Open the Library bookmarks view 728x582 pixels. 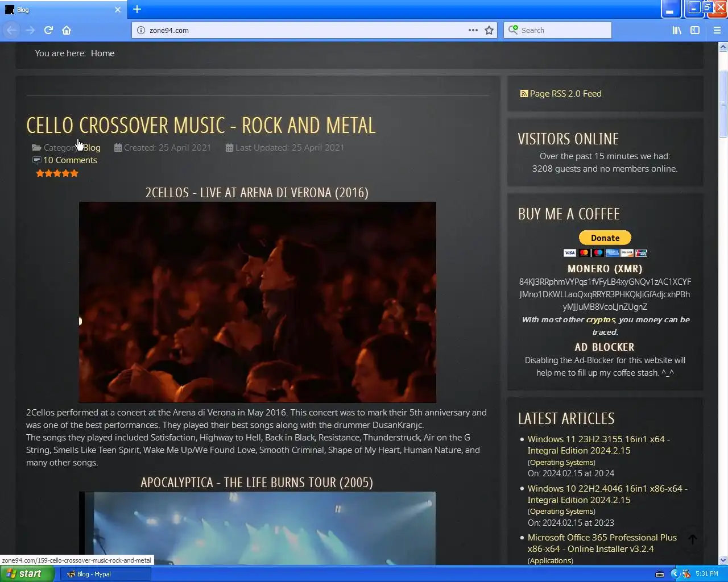pos(677,30)
